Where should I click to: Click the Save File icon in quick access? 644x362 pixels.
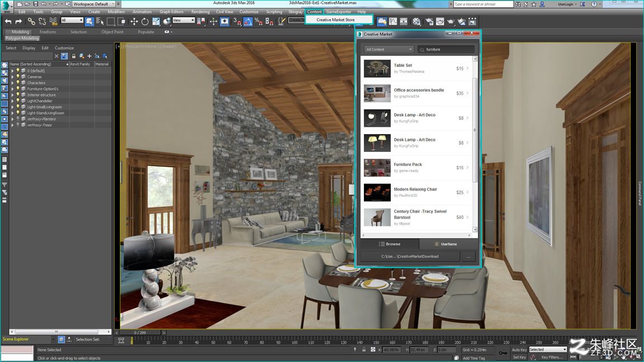36,4
